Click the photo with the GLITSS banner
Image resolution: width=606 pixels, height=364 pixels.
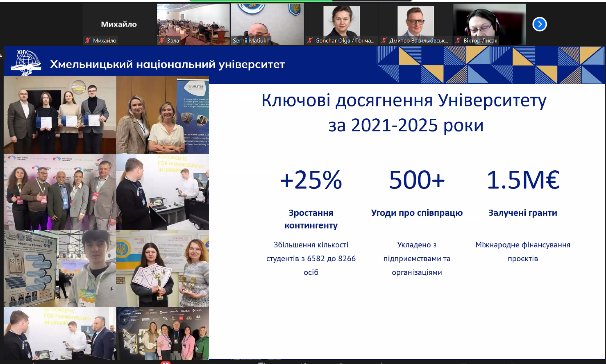162,115
